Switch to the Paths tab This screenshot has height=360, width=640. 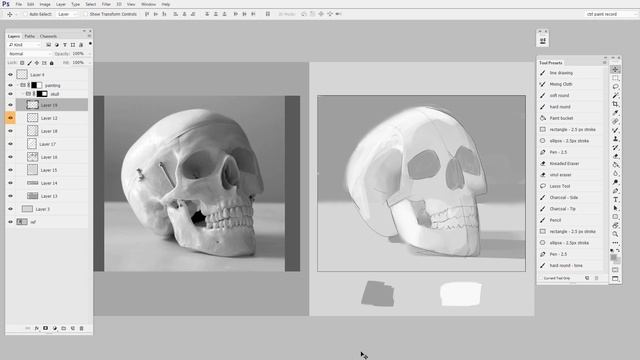click(x=30, y=36)
